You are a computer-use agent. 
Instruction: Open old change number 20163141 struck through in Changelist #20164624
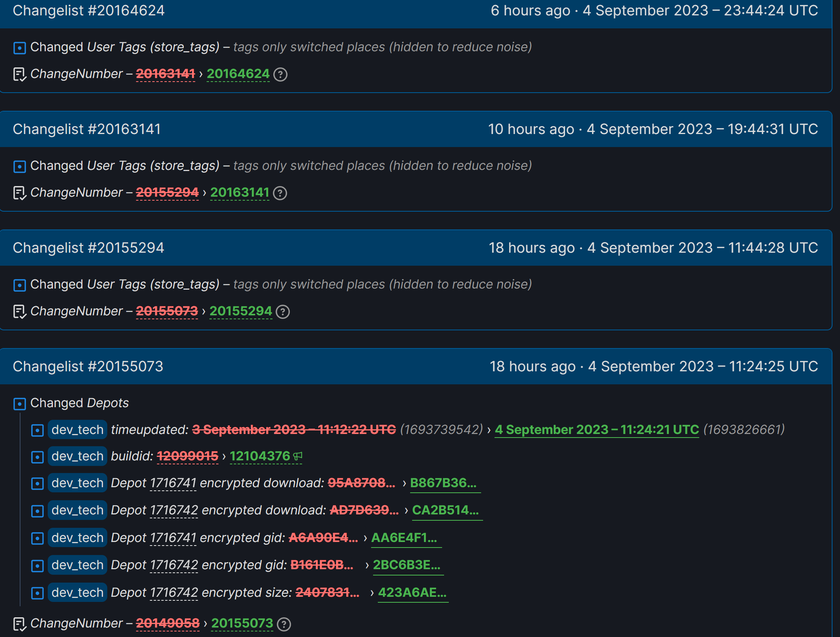click(166, 74)
